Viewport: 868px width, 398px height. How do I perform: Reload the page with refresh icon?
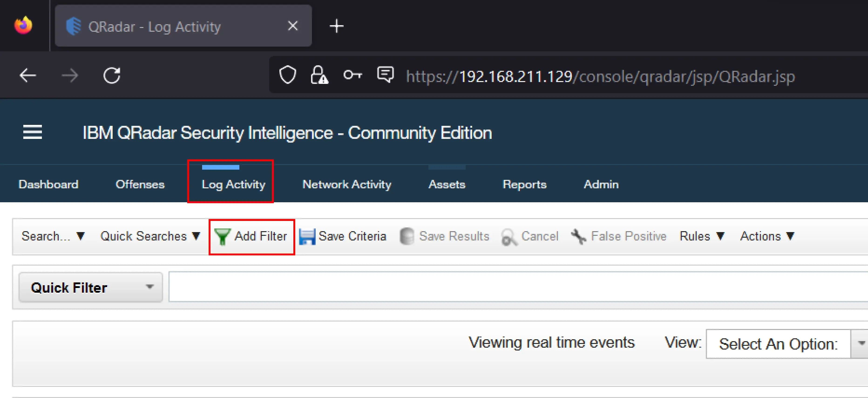(112, 75)
